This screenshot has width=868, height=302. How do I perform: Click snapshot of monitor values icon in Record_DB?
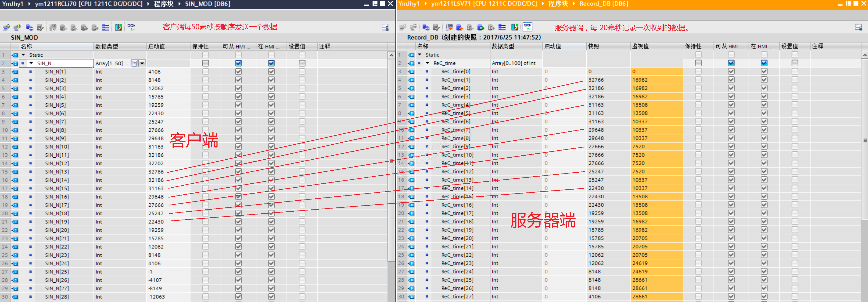point(449,27)
